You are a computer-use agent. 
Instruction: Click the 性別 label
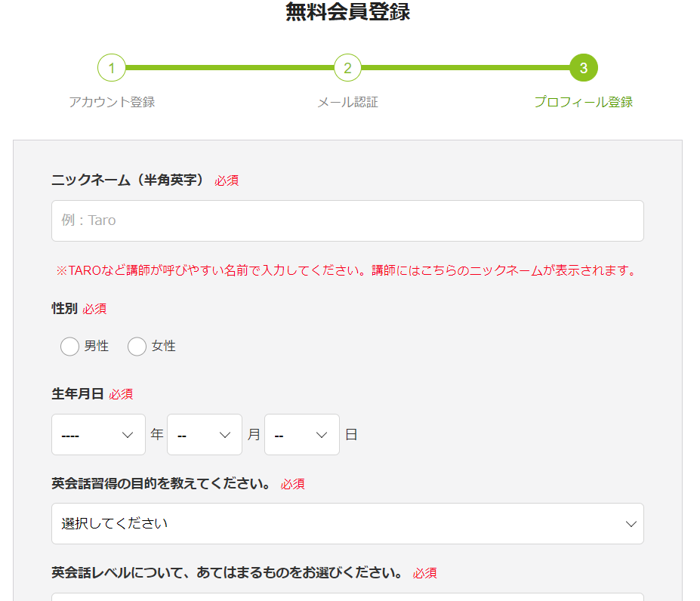[65, 309]
